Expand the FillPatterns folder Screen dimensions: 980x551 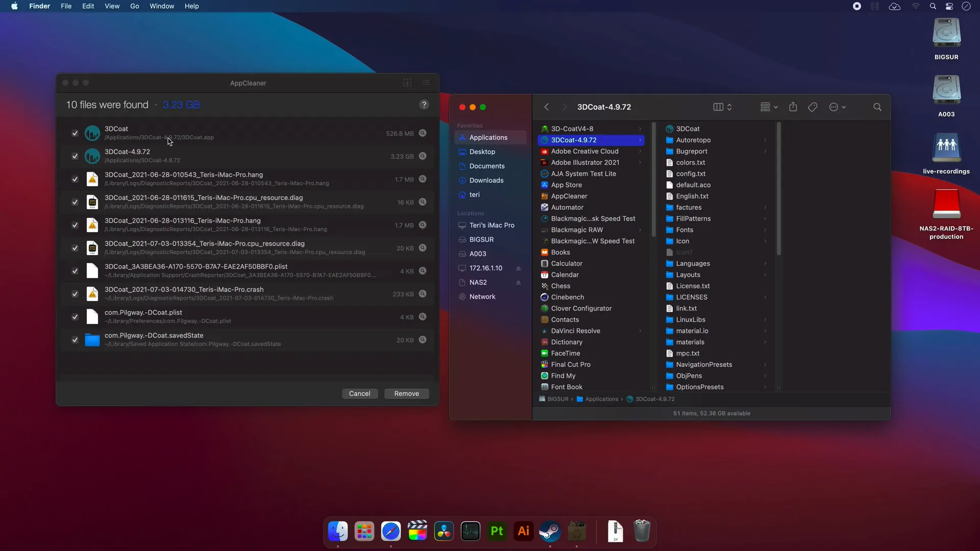coord(764,218)
